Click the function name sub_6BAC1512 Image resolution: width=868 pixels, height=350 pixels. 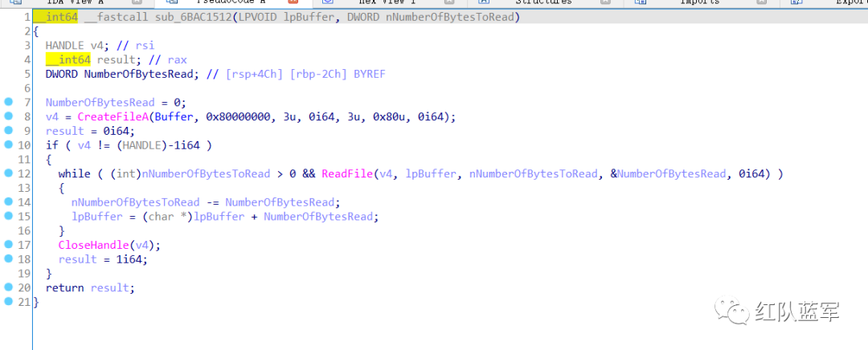click(193, 17)
